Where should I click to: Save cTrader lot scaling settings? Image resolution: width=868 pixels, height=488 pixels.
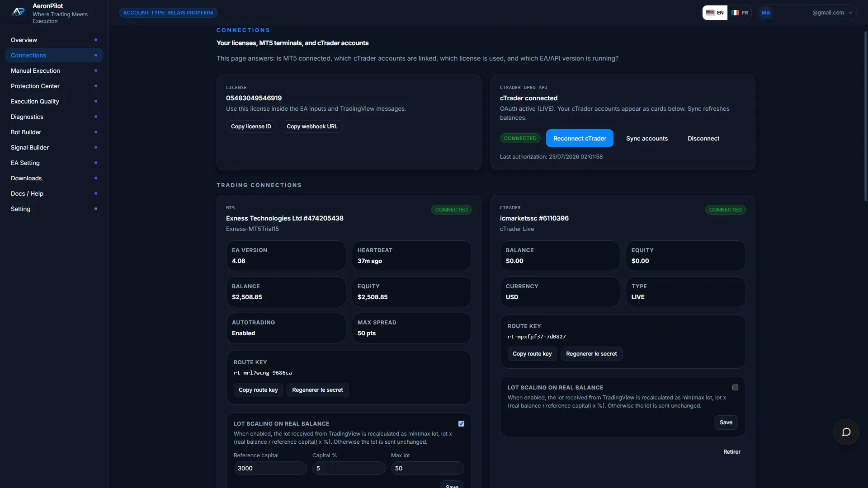(726, 422)
